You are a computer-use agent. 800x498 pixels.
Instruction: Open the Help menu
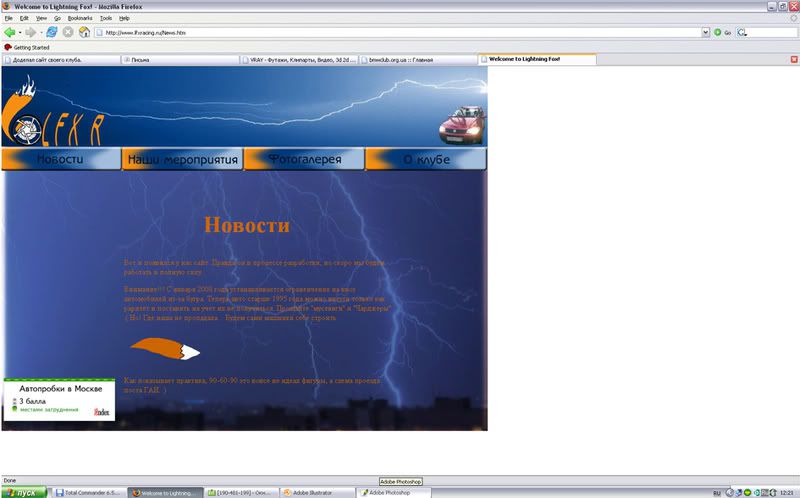[x=124, y=18]
